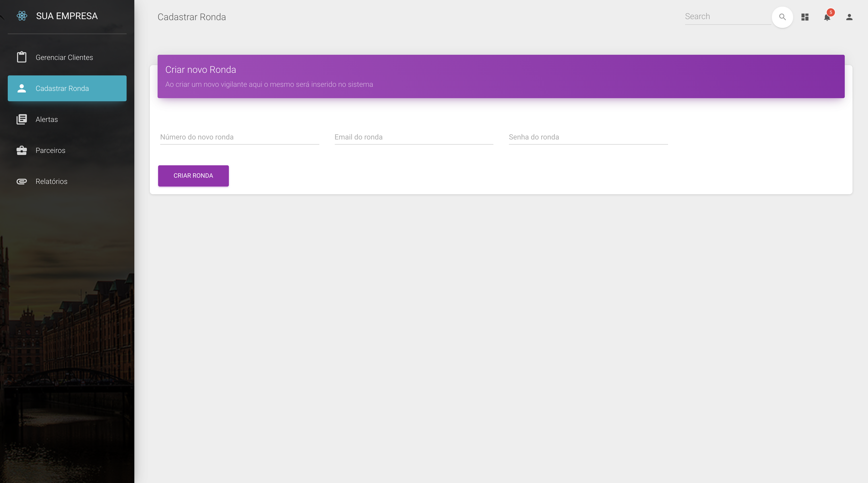Click the SUA EMPRESA brand link
Viewport: 868px width, 483px height.
[67, 16]
